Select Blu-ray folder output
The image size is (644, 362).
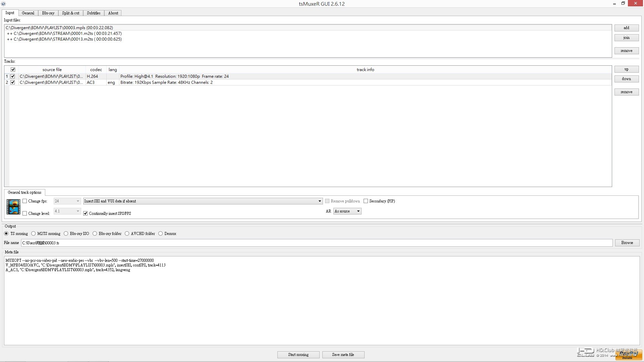[95, 234]
